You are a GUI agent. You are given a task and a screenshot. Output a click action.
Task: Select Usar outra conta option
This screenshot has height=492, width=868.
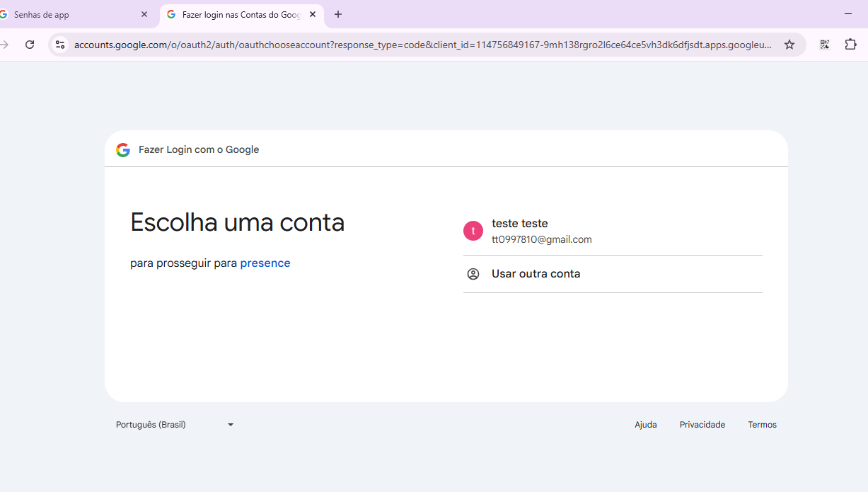click(613, 274)
